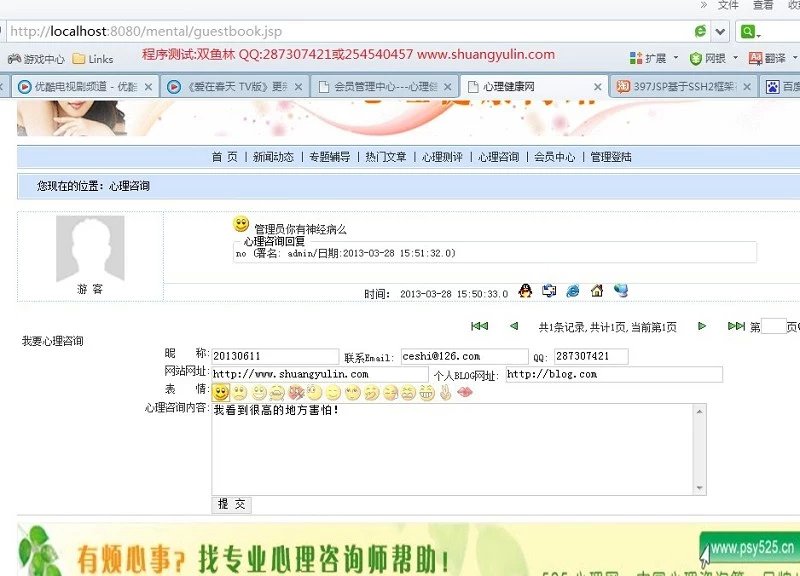Viewport: 800px width, 576px height.
Task: Open the 心理测评 navigation link
Action: [442, 157]
